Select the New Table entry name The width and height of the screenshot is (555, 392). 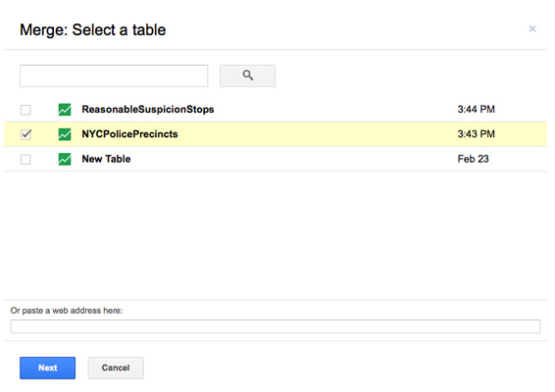coord(106,159)
